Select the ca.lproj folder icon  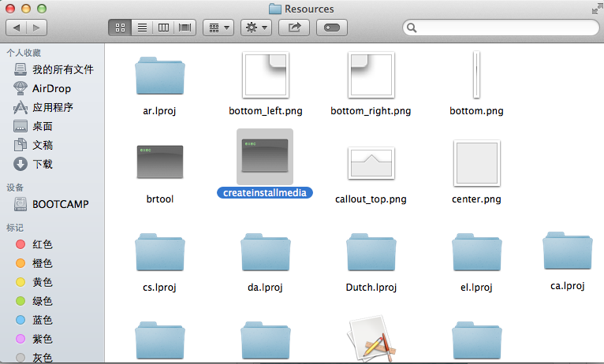[x=568, y=251]
